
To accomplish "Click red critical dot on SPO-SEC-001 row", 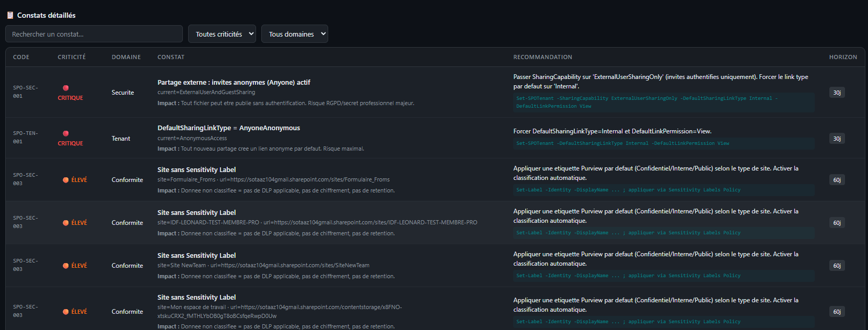I will point(66,88).
